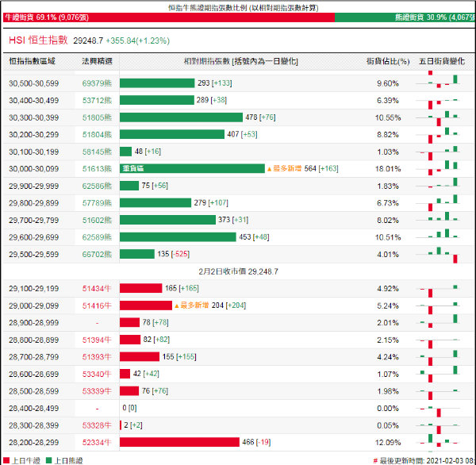Click the 相對期指張數 column header
This screenshot has width=476, height=465.
coord(240,61)
